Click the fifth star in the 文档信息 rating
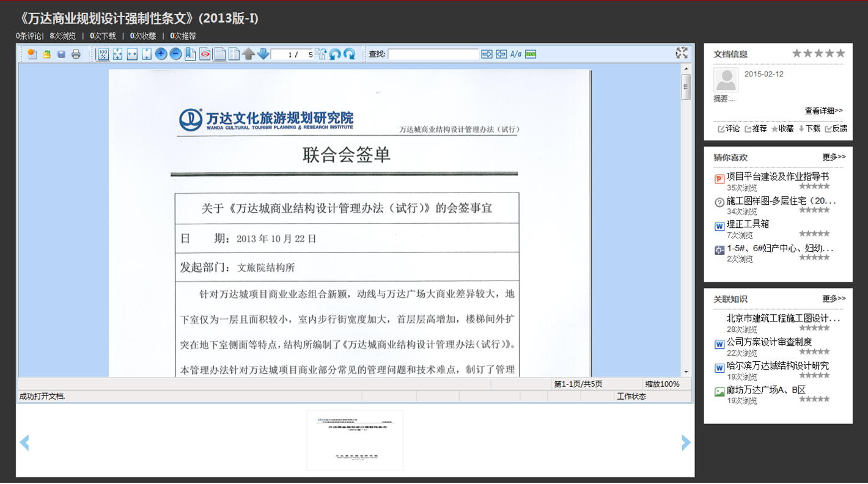Image resolution: width=868 pixels, height=484 pixels. click(x=840, y=53)
